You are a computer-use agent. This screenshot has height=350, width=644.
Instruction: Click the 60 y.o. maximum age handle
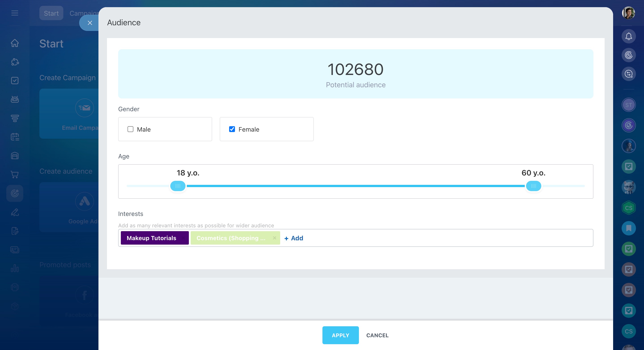533,186
